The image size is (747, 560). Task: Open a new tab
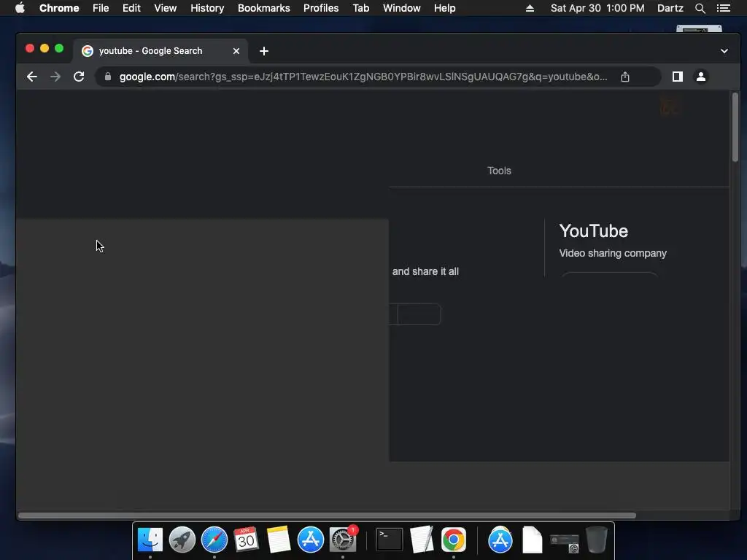pos(264,51)
